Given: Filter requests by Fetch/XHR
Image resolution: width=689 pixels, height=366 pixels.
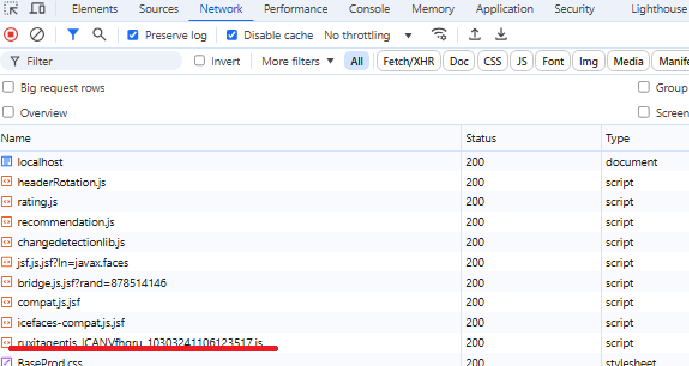Looking at the screenshot, I should [x=409, y=61].
